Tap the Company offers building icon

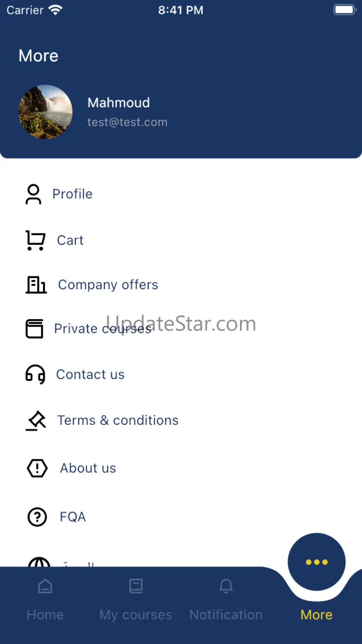[x=36, y=285]
